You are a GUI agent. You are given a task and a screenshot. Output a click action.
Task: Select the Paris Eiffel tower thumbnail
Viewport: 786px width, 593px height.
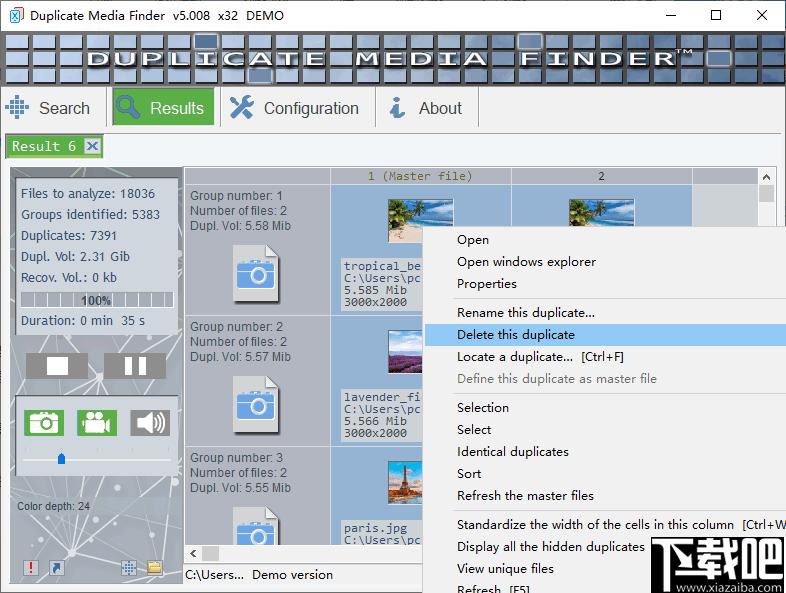[x=405, y=482]
